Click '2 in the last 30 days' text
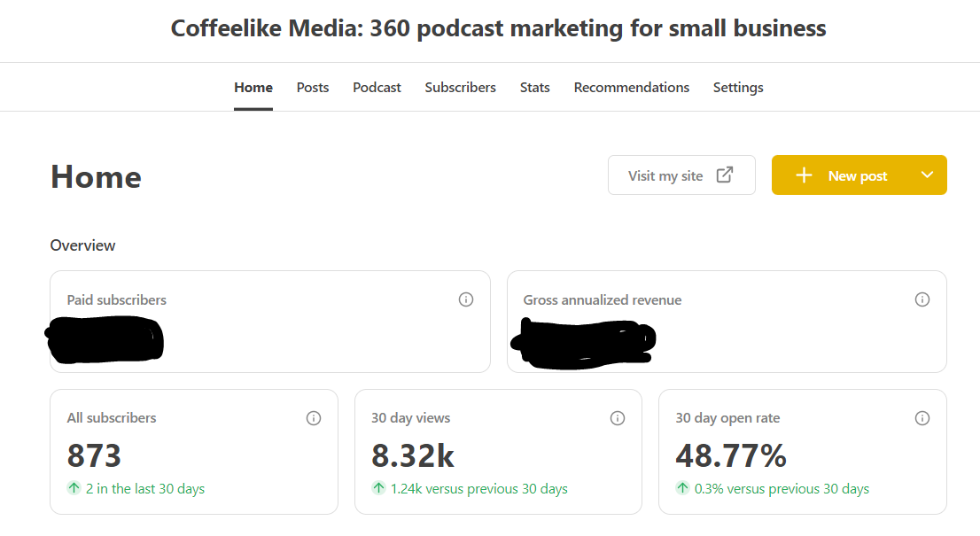Image resolution: width=980 pixels, height=536 pixels. coord(145,488)
